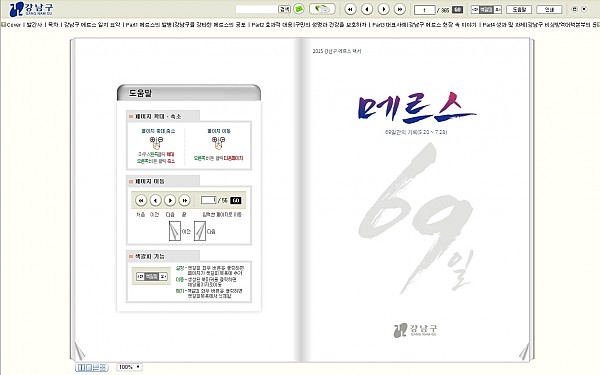Click the printer icon in the toolbar
The image size is (600, 375).
pyautogui.click(x=322, y=9)
